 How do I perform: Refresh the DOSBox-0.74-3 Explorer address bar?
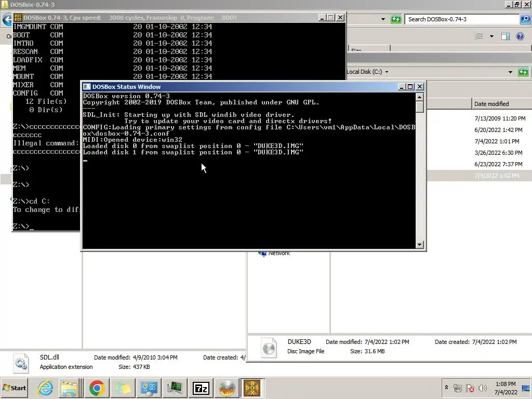coord(395,19)
